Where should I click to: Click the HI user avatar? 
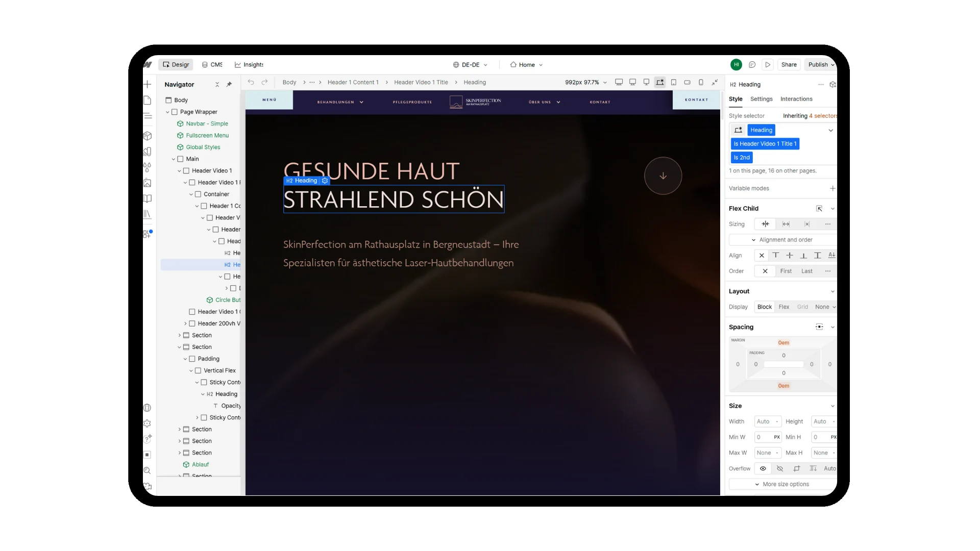(x=736, y=65)
